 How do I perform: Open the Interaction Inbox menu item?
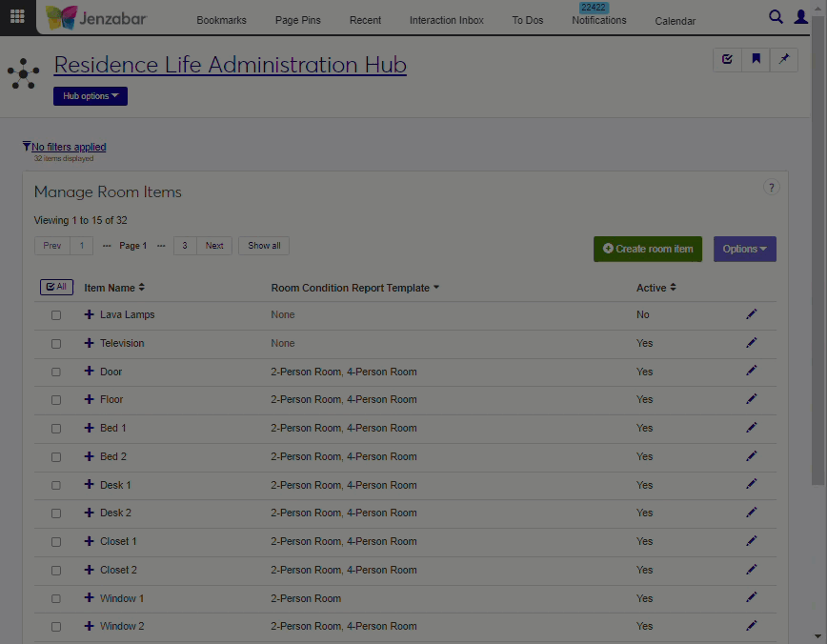pyautogui.click(x=446, y=20)
